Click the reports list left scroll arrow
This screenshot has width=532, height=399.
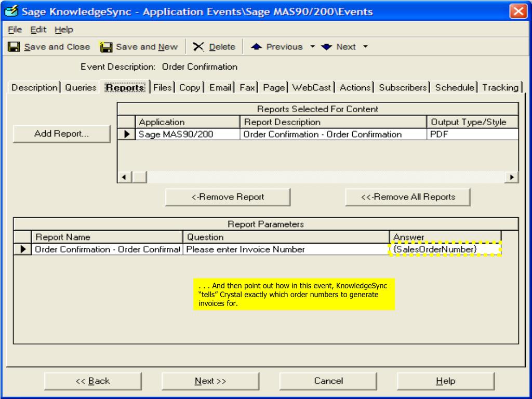pyautogui.click(x=124, y=177)
